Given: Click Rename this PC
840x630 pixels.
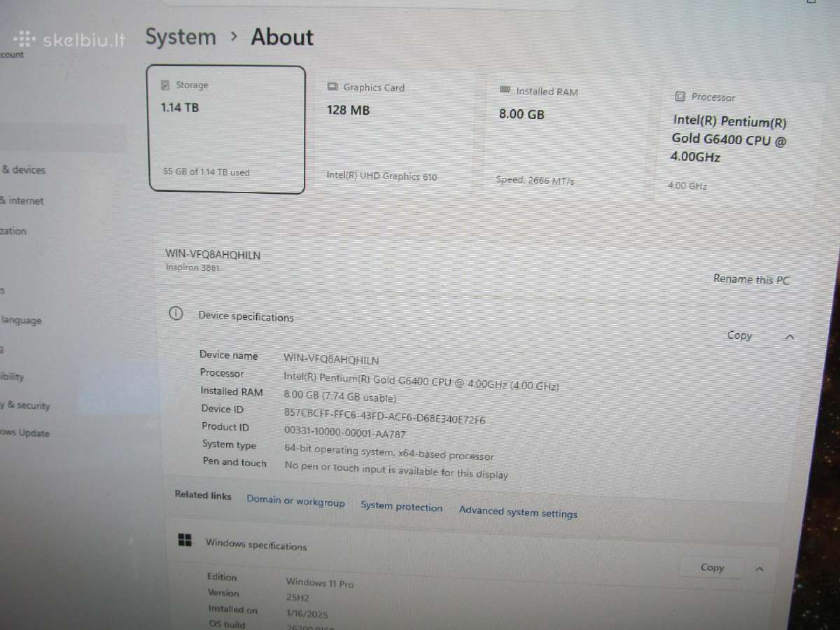Looking at the screenshot, I should coord(751,279).
